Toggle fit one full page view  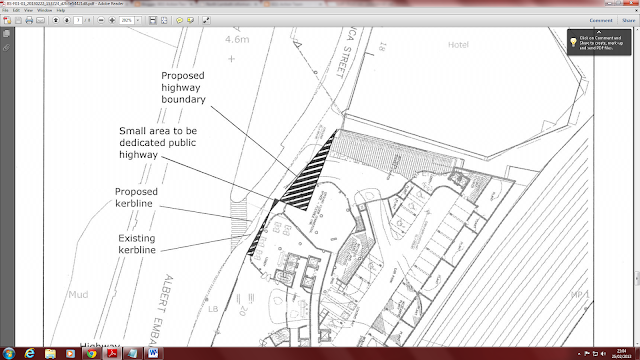[164, 20]
